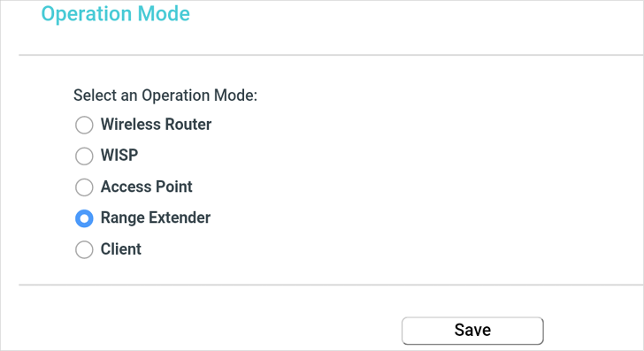Save the operation mode settings

pos(472,331)
